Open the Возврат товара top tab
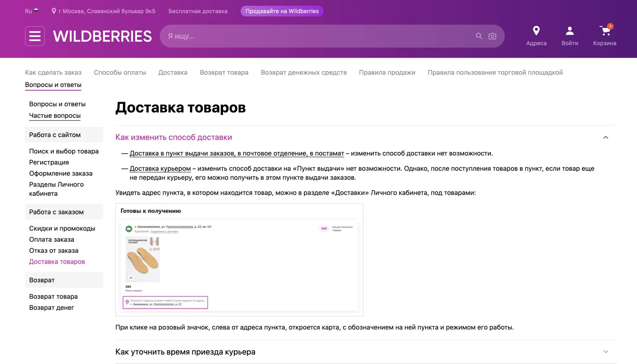The image size is (637, 364). (224, 72)
